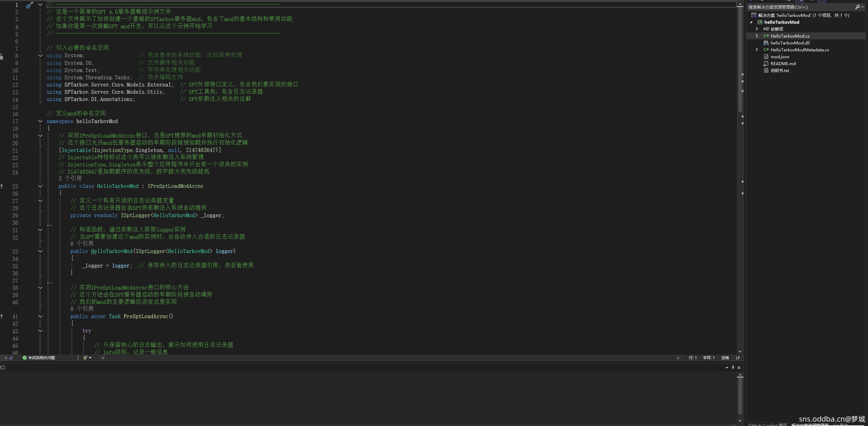The height and width of the screenshot is (426, 868).
Task: Open the mod.json file in Solution Explorer
Action: click(780, 57)
